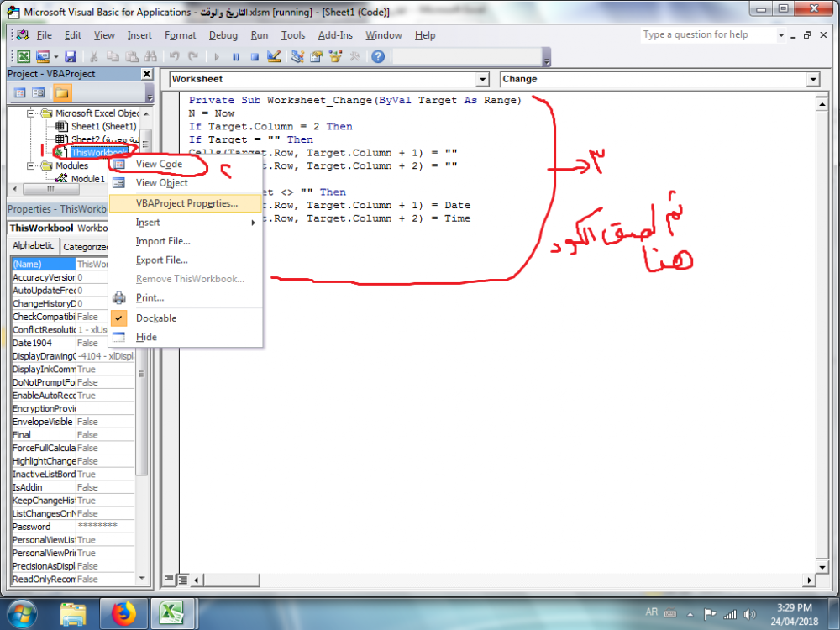Click the Undo arrow icon
This screenshot has height=630, width=840.
[174, 56]
